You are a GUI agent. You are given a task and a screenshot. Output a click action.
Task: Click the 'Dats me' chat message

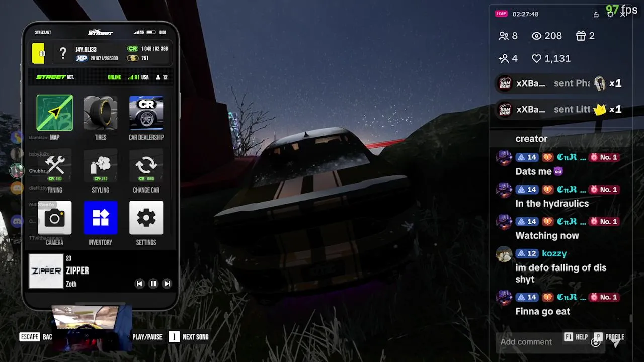point(539,171)
